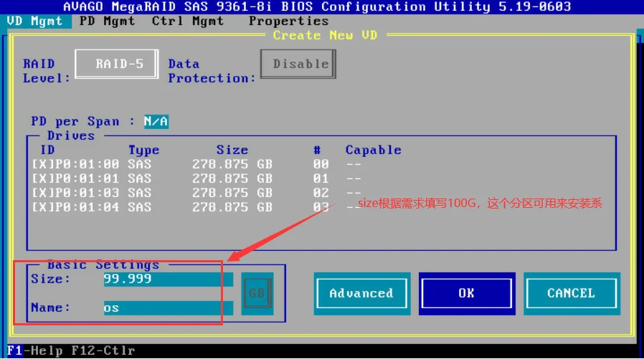The width and height of the screenshot is (644, 359).
Task: Switch to the PD Mgmt tab
Action: click(x=107, y=21)
